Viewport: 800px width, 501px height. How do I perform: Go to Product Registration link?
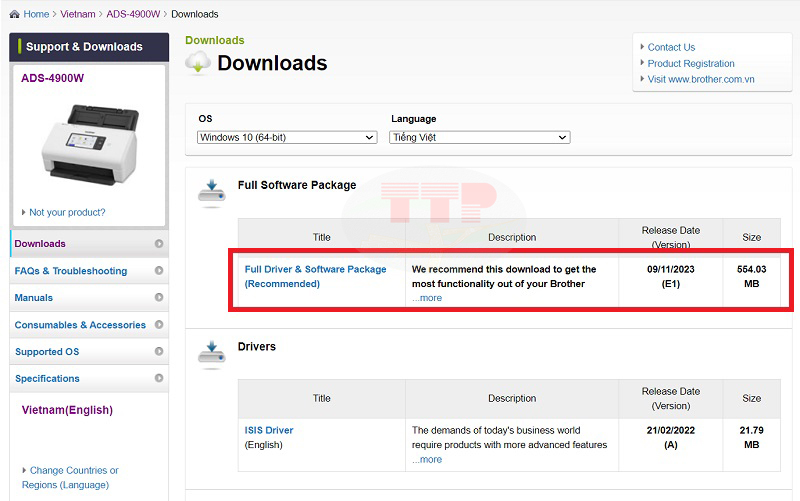pyautogui.click(x=691, y=63)
